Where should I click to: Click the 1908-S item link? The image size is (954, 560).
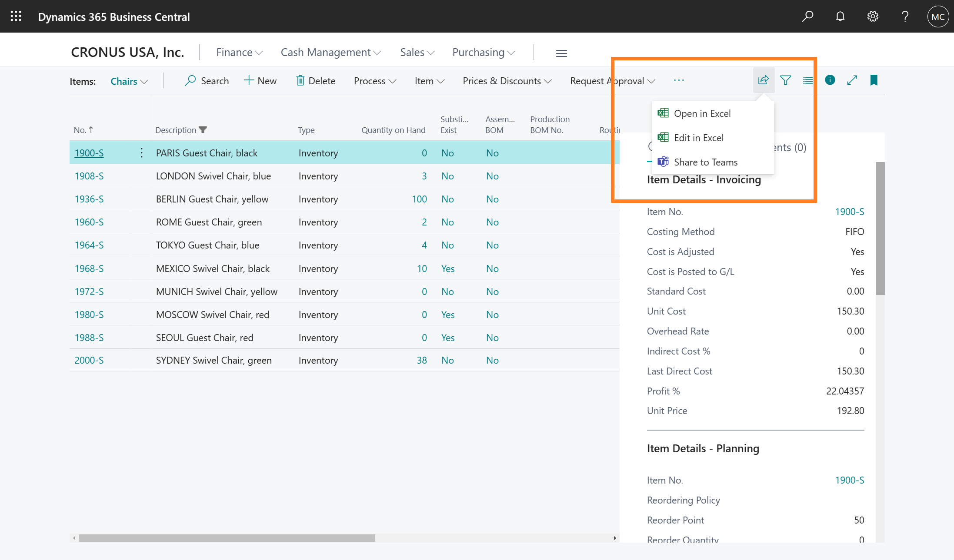89,176
